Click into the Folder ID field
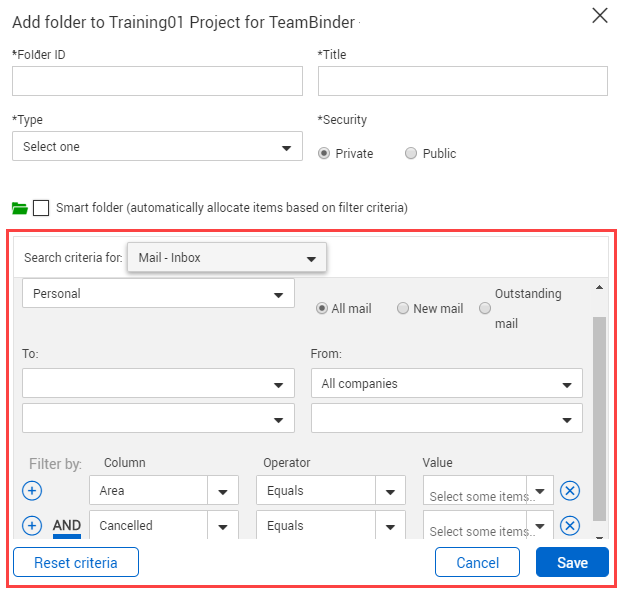Screen dimensions: 624x598 [x=157, y=81]
